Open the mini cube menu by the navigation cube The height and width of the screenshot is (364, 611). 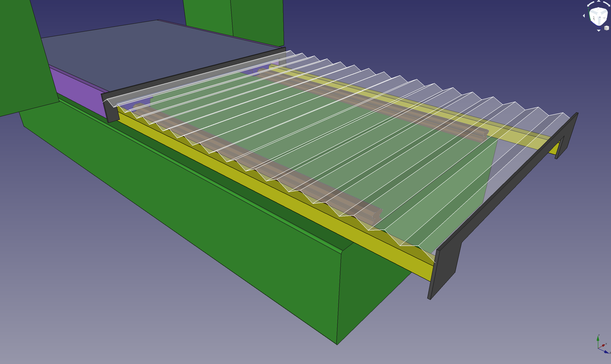[x=607, y=28]
